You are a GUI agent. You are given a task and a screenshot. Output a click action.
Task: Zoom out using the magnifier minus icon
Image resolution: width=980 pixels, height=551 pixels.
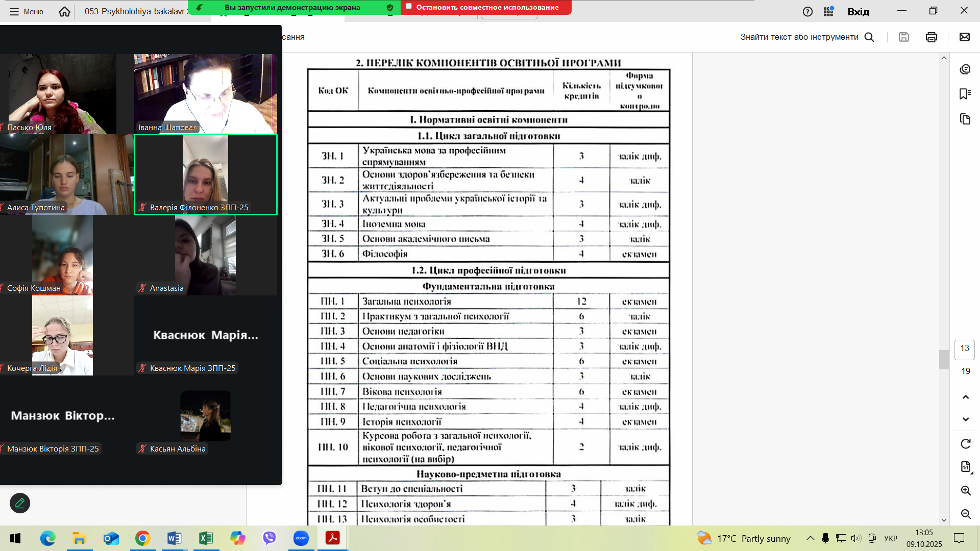(x=965, y=514)
